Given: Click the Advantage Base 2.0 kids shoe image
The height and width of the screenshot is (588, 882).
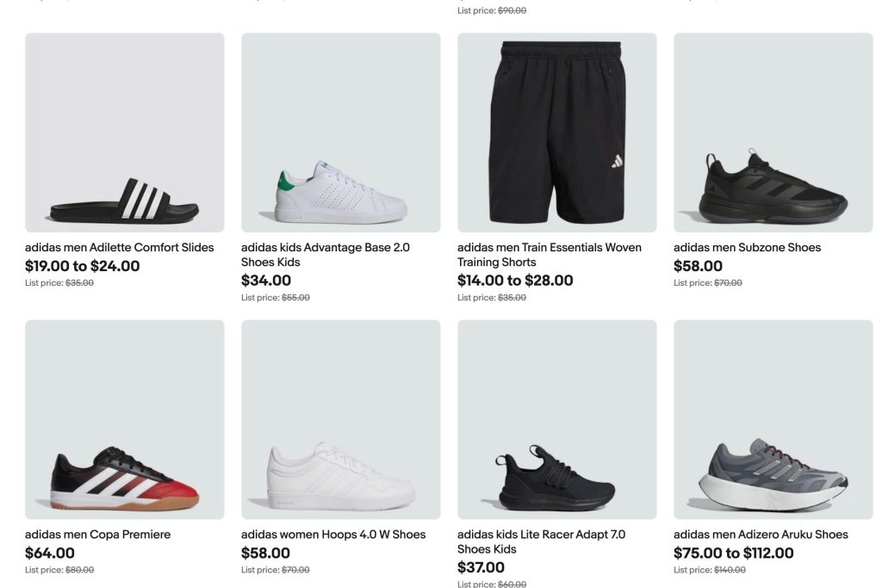Looking at the screenshot, I should coord(340,133).
